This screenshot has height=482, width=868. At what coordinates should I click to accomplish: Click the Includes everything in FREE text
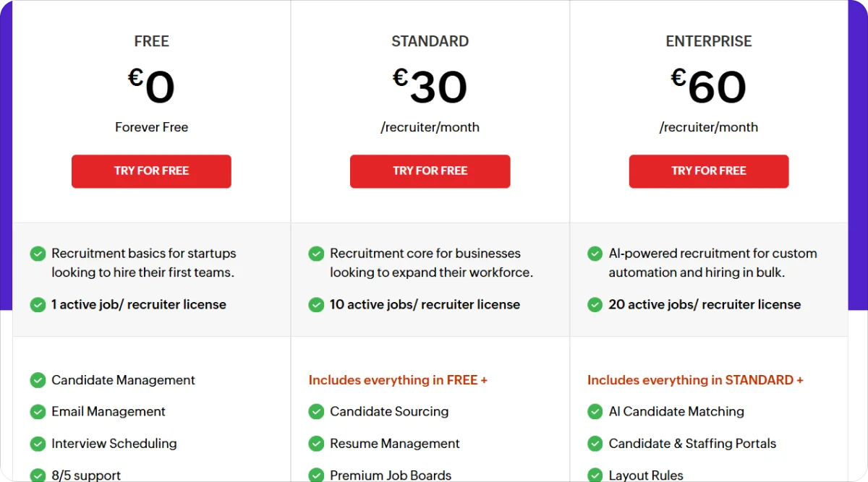[398, 380]
